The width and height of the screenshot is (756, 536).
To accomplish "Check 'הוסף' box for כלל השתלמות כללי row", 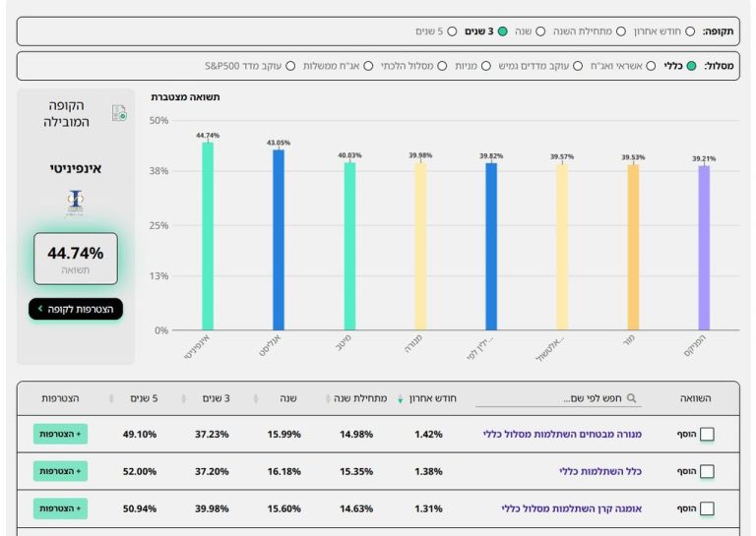I will click(707, 471).
